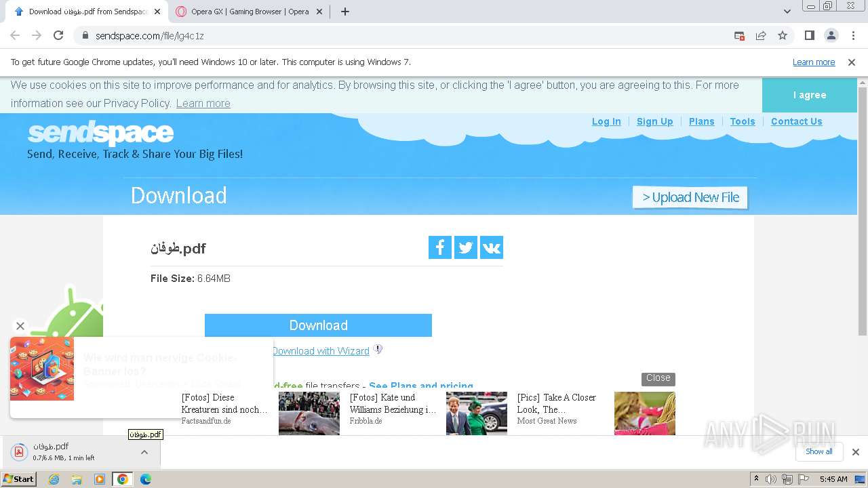Open the Windows Start menu
This screenshot has width=868, height=488.
pos(18,479)
